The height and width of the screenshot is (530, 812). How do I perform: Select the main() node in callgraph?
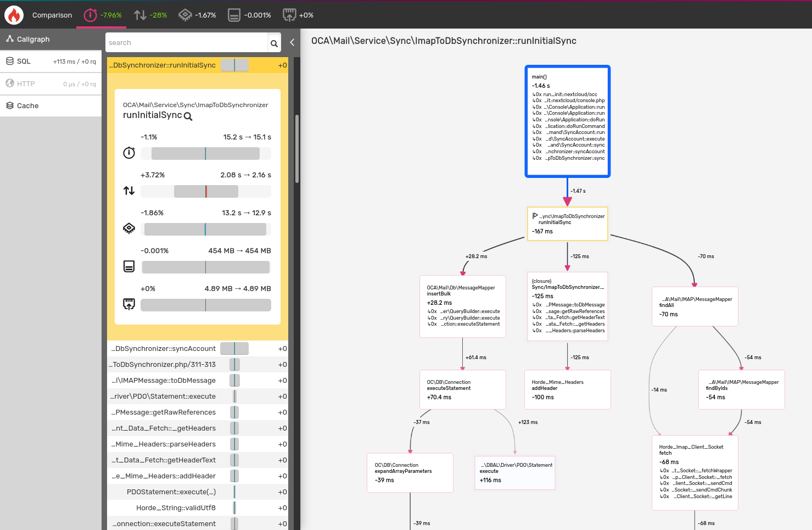tap(568, 121)
